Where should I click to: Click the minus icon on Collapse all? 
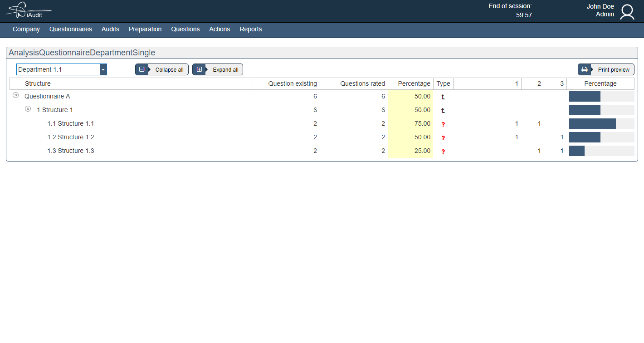(141, 69)
